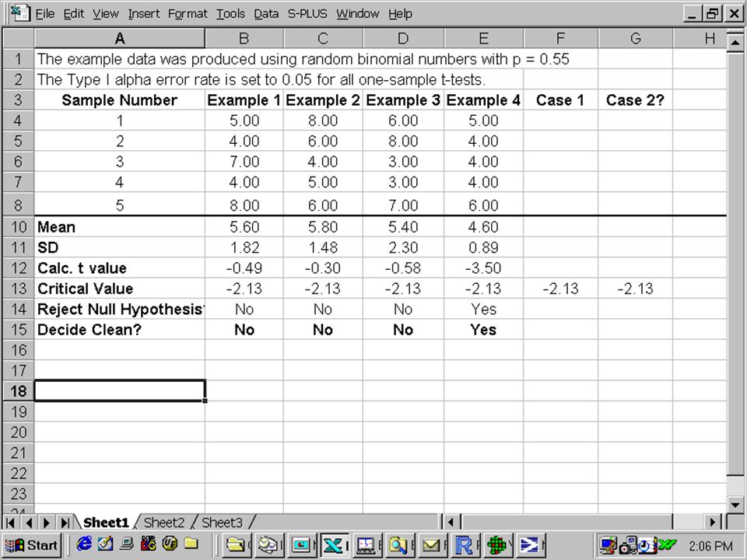Select the -3.50 t value cell
Image resolution: width=747 pixels, height=560 pixels.
483,268
